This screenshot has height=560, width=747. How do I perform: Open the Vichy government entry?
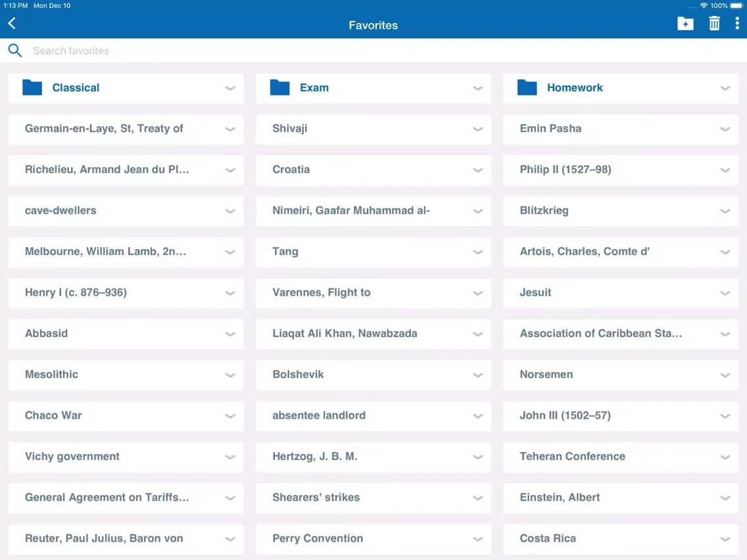72,456
